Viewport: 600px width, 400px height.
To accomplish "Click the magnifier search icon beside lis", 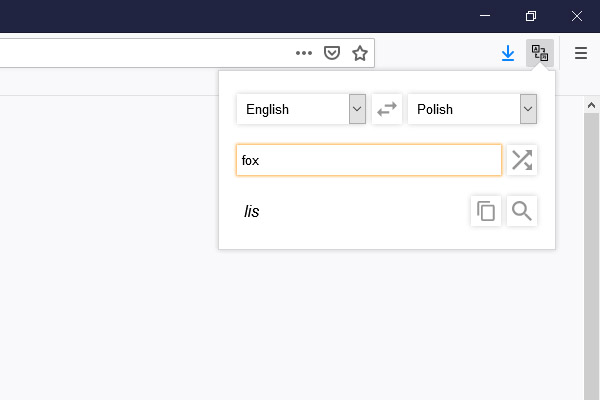I will 522,211.
